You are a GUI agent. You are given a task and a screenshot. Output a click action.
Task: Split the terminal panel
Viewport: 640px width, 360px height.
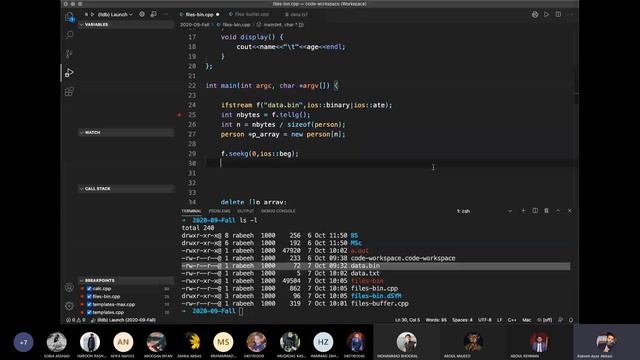(535, 211)
